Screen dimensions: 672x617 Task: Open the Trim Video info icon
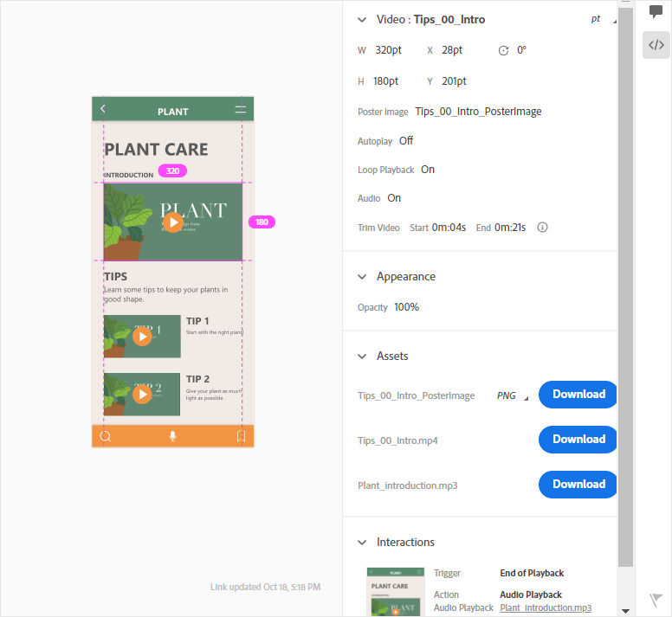(542, 228)
